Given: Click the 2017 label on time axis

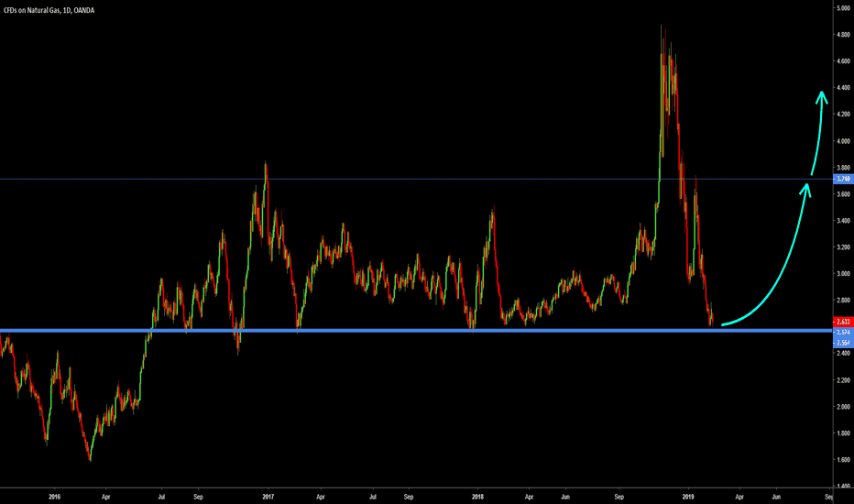Looking at the screenshot, I should (x=268, y=497).
